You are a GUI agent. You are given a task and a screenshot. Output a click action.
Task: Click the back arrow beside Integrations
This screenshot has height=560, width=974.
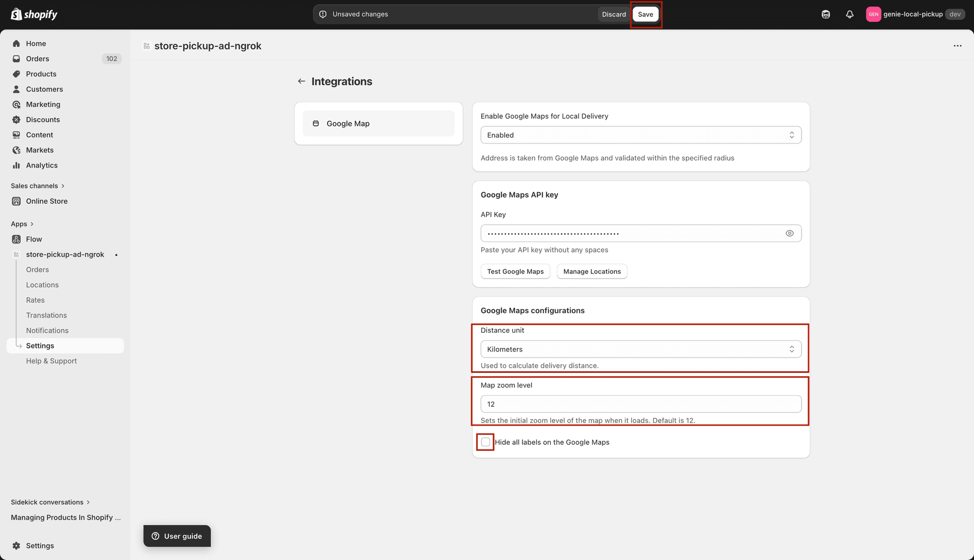pyautogui.click(x=301, y=81)
